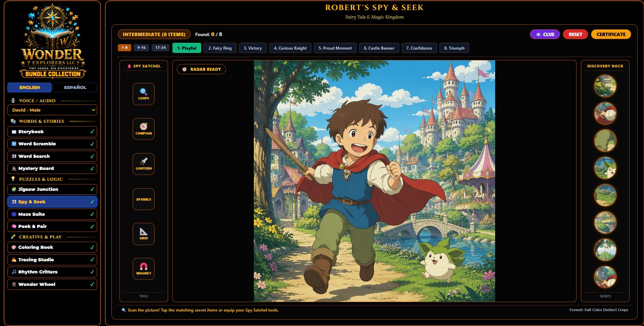Image resolution: width=644 pixels, height=326 pixels.
Task: Go to Jigsaw Junction
Action: 52,189
